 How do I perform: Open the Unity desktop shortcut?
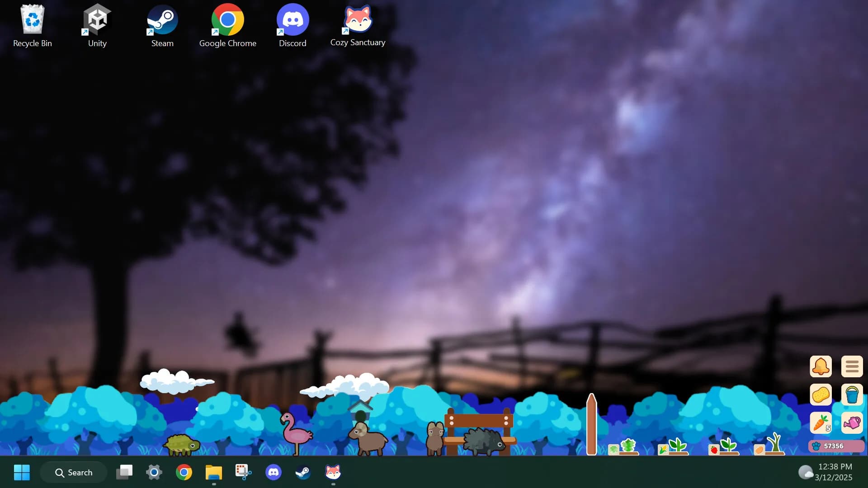[x=97, y=25]
